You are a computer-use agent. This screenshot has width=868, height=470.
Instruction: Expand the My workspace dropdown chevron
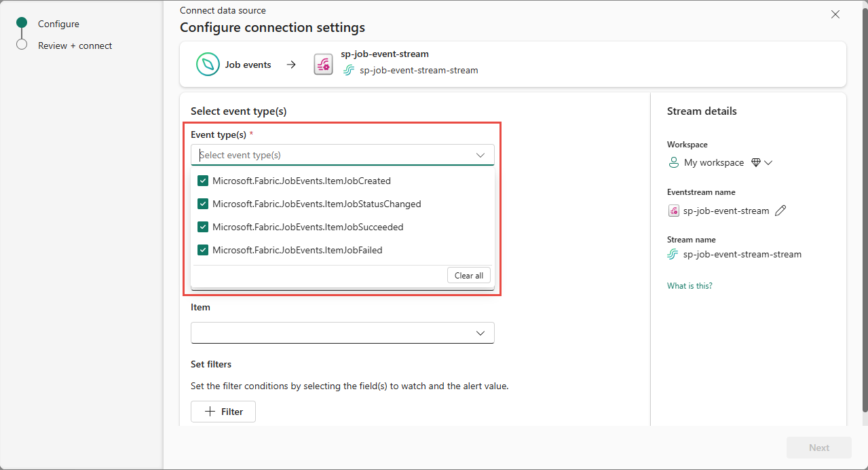point(768,163)
